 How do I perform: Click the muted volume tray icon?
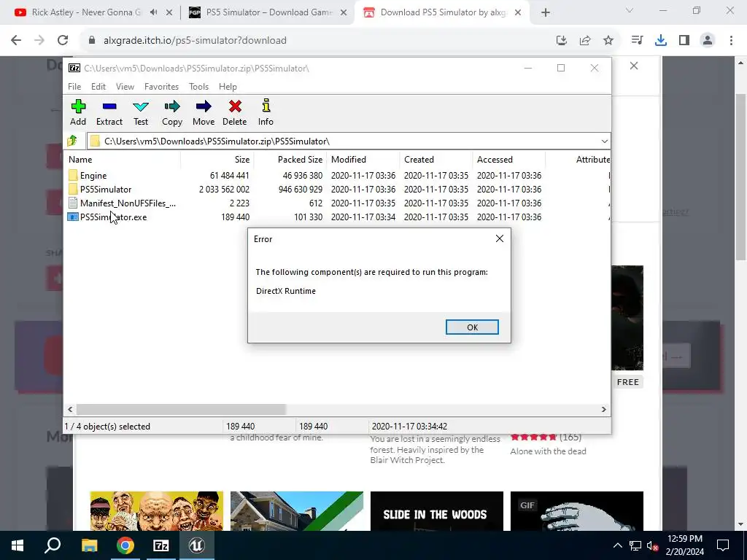652,545
